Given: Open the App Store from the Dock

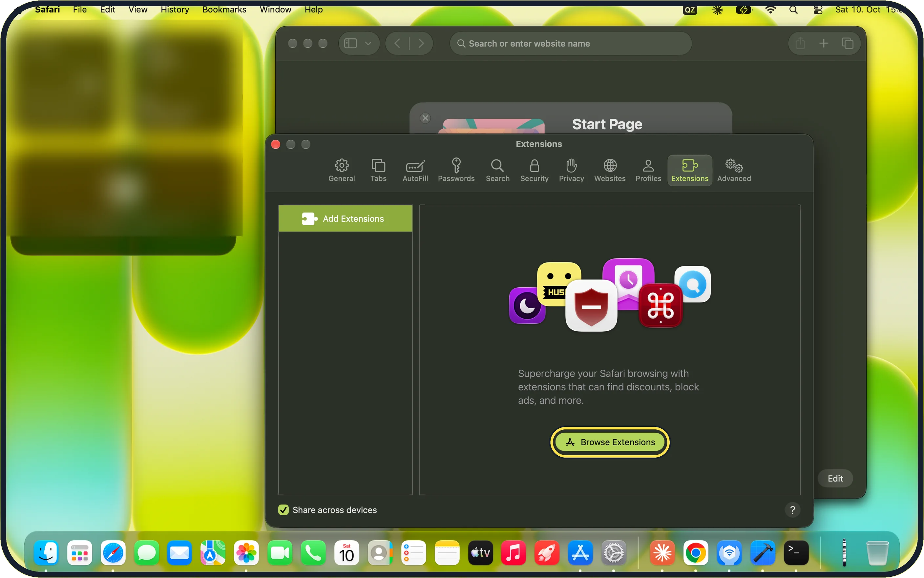Looking at the screenshot, I should point(580,552).
